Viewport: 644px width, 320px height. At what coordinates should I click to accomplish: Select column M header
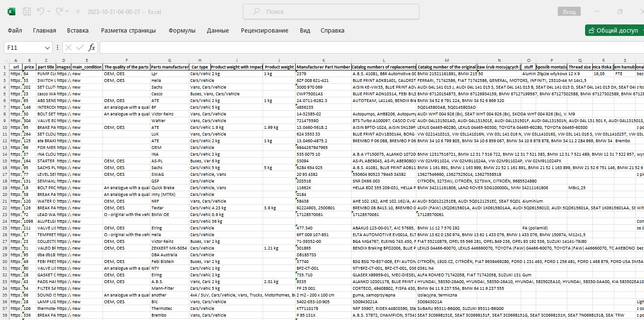point(447,60)
